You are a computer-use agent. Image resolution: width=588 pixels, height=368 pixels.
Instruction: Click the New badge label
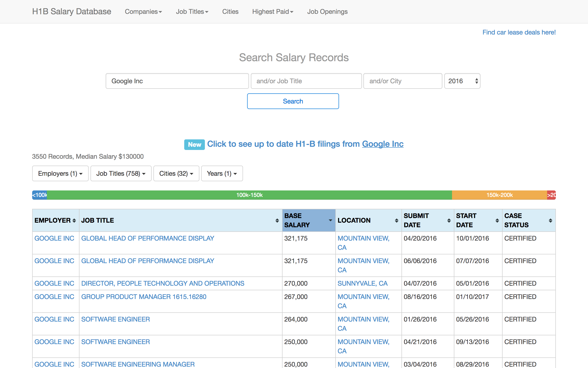pos(194,145)
